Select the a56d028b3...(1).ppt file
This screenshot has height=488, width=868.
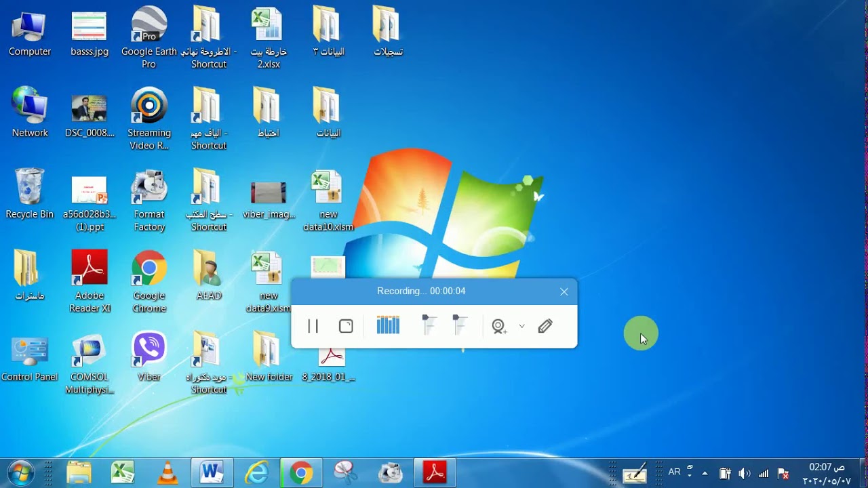(90, 203)
